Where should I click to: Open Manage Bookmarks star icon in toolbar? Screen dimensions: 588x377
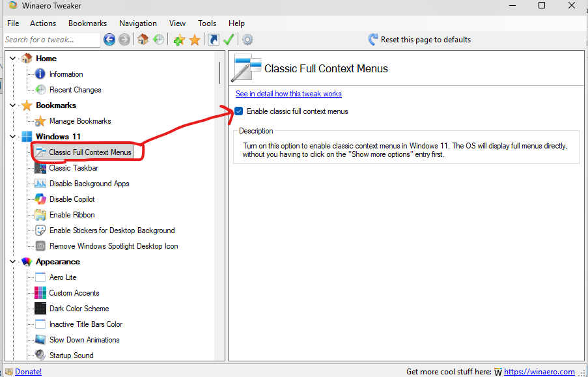click(x=195, y=39)
